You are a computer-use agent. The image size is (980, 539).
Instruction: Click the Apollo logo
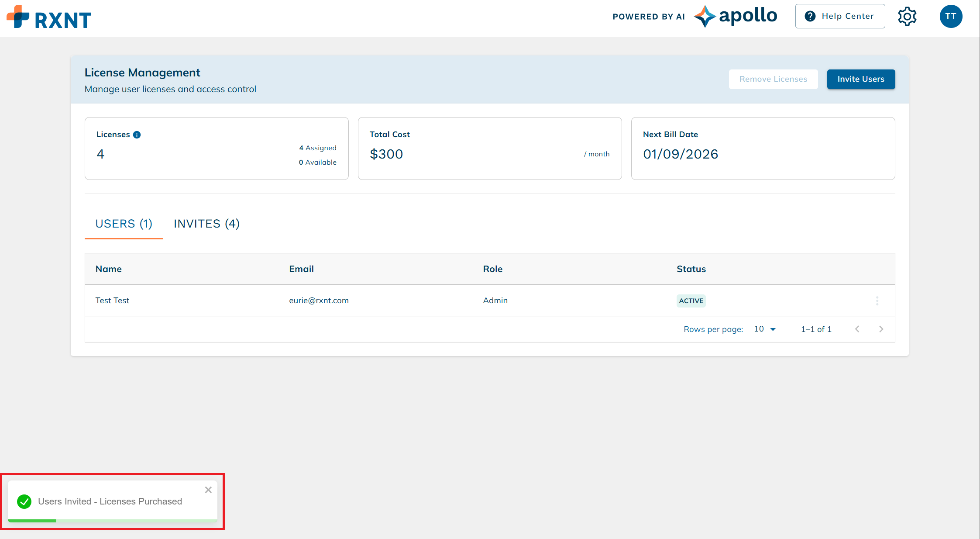tap(736, 16)
